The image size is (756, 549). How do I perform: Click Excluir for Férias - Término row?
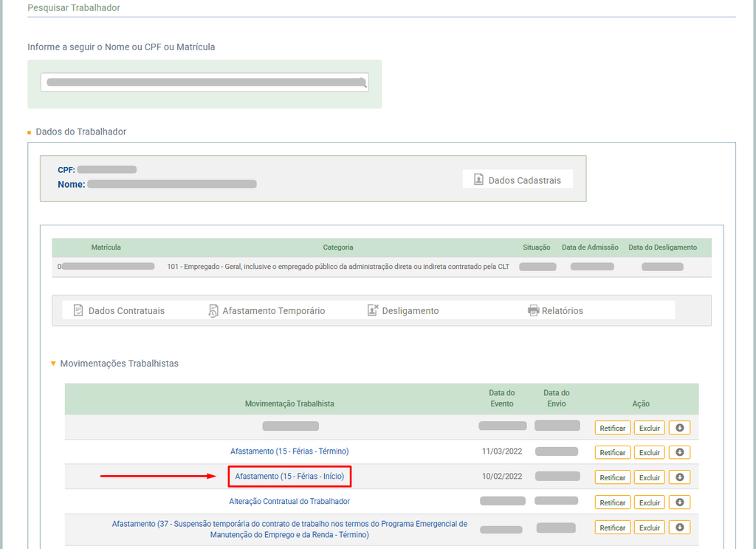coord(649,452)
